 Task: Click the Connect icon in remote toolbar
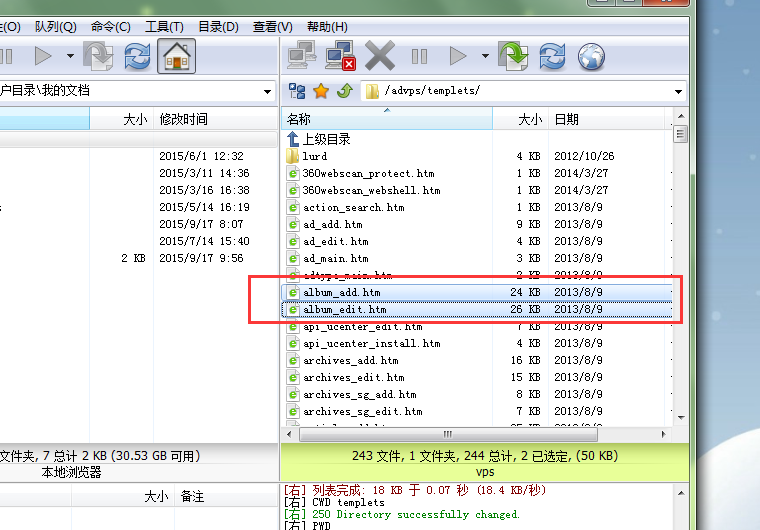tap(302, 56)
